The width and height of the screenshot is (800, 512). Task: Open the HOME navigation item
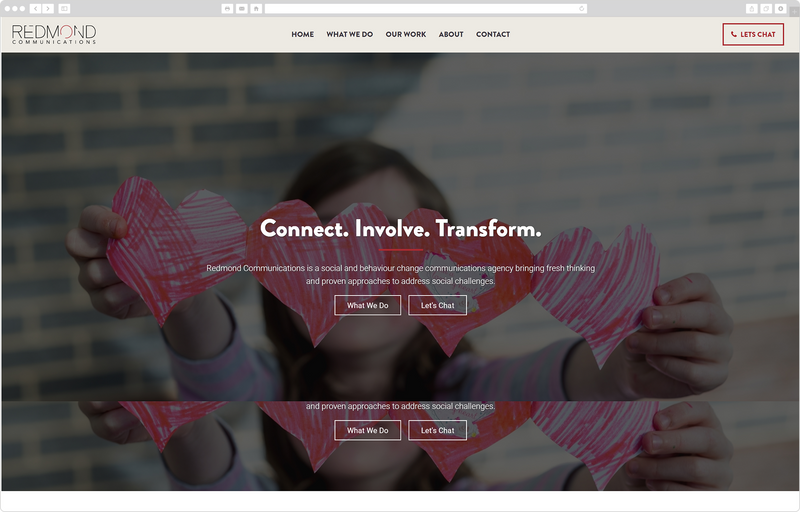coord(303,34)
